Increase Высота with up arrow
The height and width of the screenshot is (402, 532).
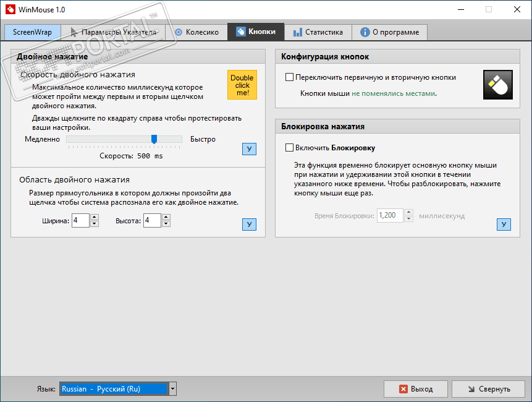(x=166, y=217)
